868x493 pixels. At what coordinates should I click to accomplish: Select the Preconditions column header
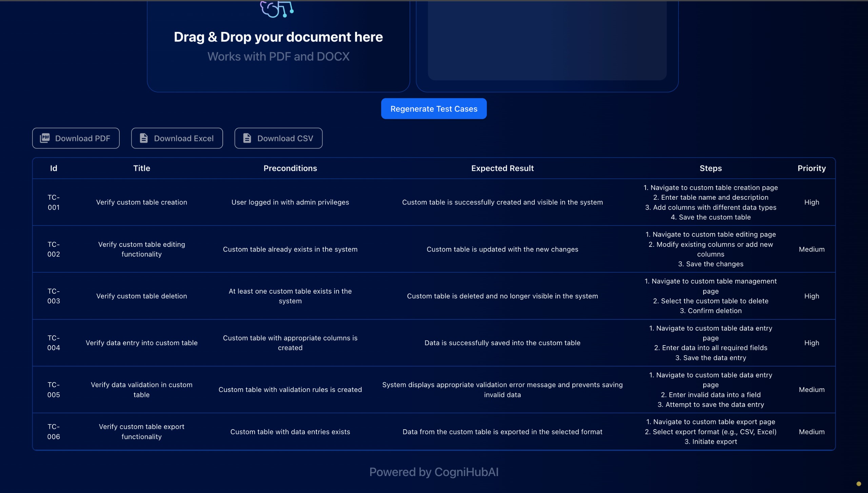(290, 168)
